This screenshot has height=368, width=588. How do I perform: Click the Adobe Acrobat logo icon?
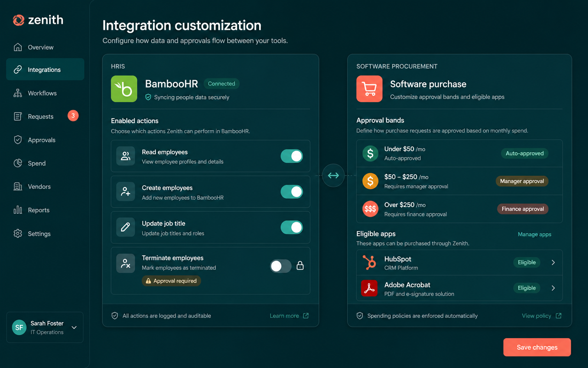[369, 288]
